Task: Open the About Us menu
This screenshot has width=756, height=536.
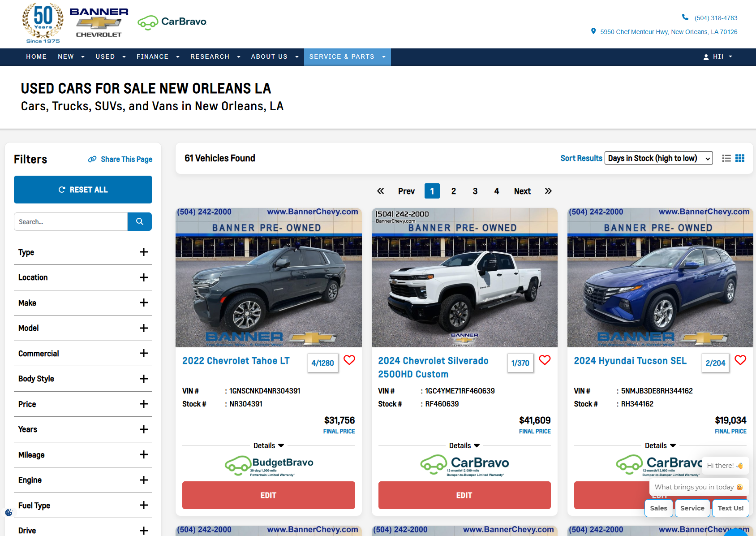Action: pos(275,56)
